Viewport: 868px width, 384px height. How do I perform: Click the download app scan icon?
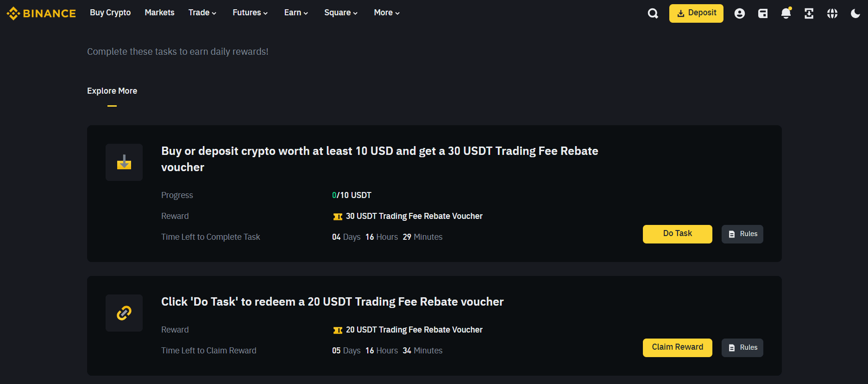pos(809,13)
